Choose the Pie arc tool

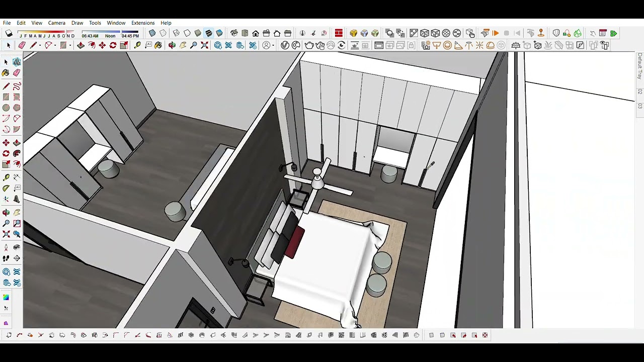[x=17, y=129]
